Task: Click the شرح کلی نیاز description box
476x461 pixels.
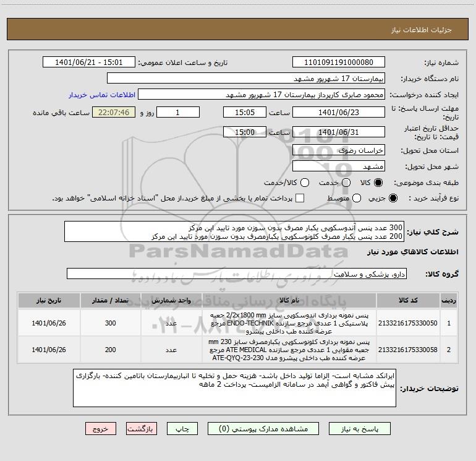Action: [x=234, y=232]
